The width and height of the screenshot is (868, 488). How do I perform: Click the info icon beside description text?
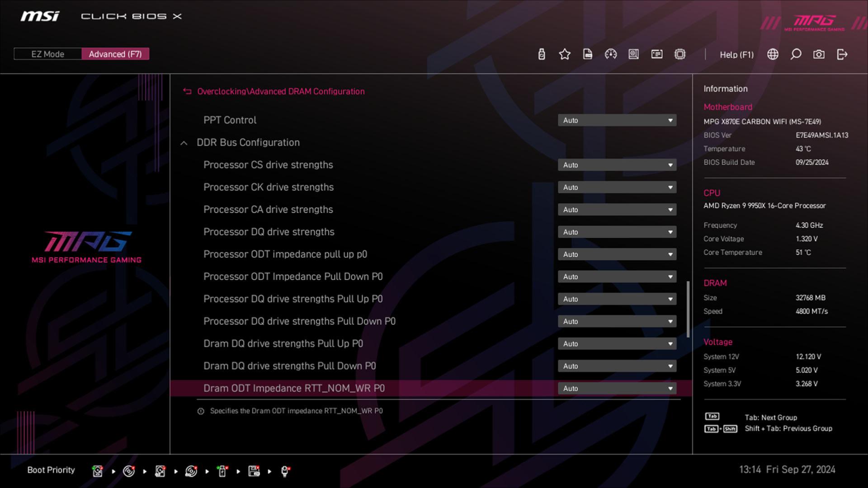201,411
